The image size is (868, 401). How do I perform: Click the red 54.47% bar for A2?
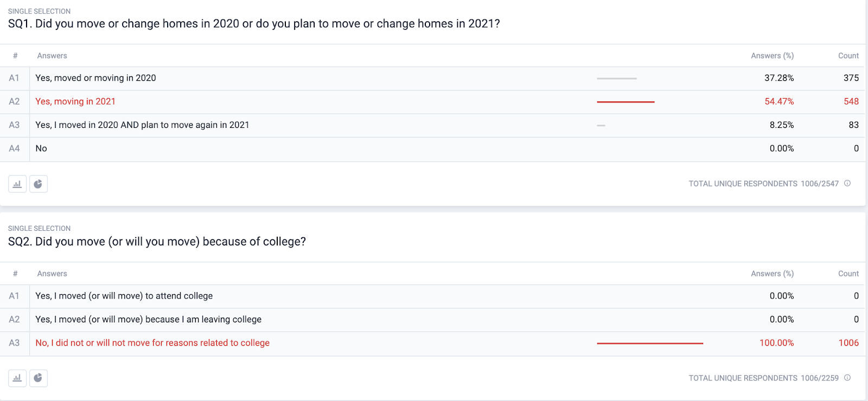pos(626,102)
